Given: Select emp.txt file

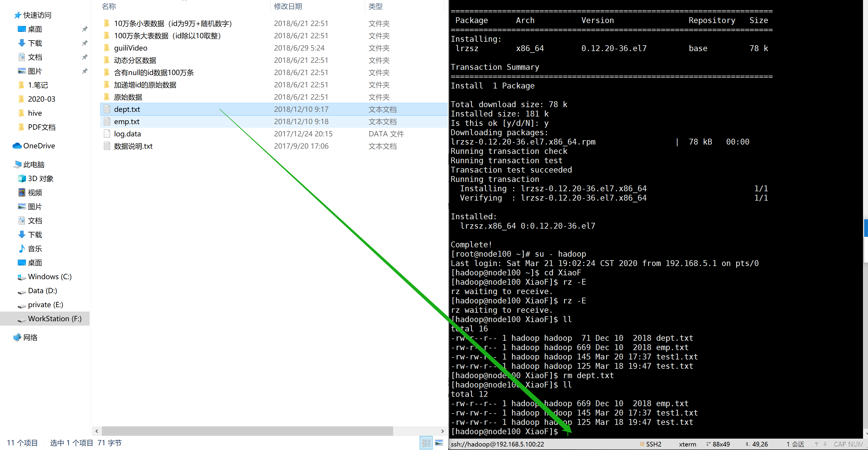Looking at the screenshot, I should [x=127, y=121].
